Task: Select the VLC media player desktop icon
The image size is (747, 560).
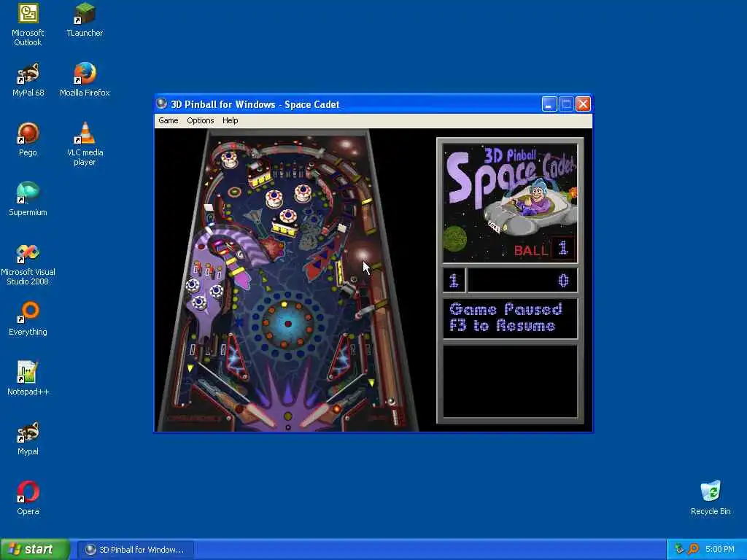Action: click(85, 144)
